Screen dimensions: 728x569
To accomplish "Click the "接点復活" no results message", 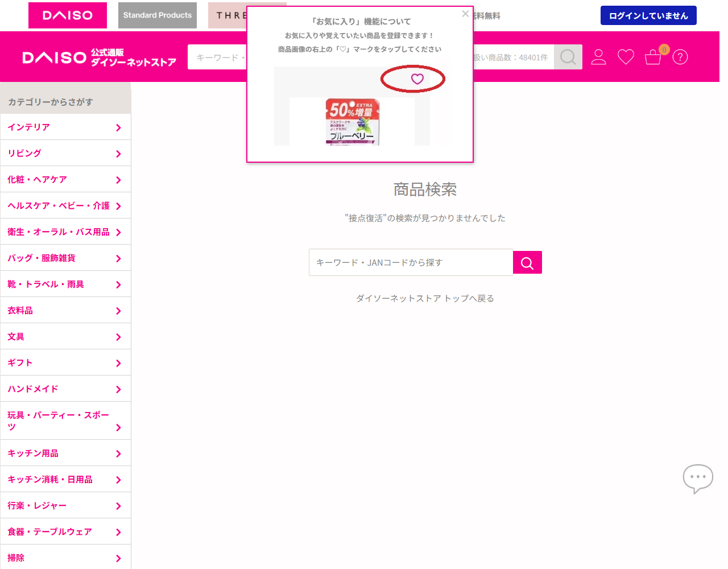I will [x=425, y=218].
